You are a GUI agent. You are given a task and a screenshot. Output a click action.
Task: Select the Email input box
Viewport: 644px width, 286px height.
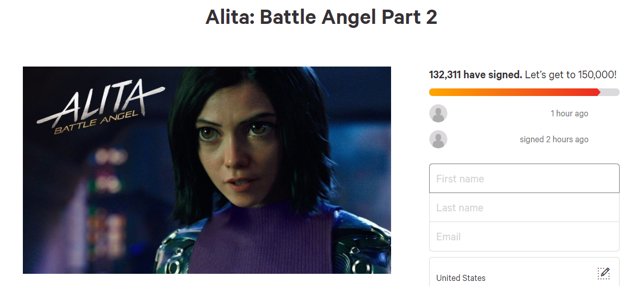pyautogui.click(x=524, y=237)
